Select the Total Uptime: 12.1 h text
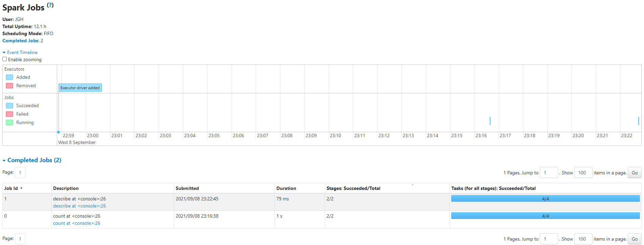This screenshot has width=644, height=245. [x=24, y=26]
